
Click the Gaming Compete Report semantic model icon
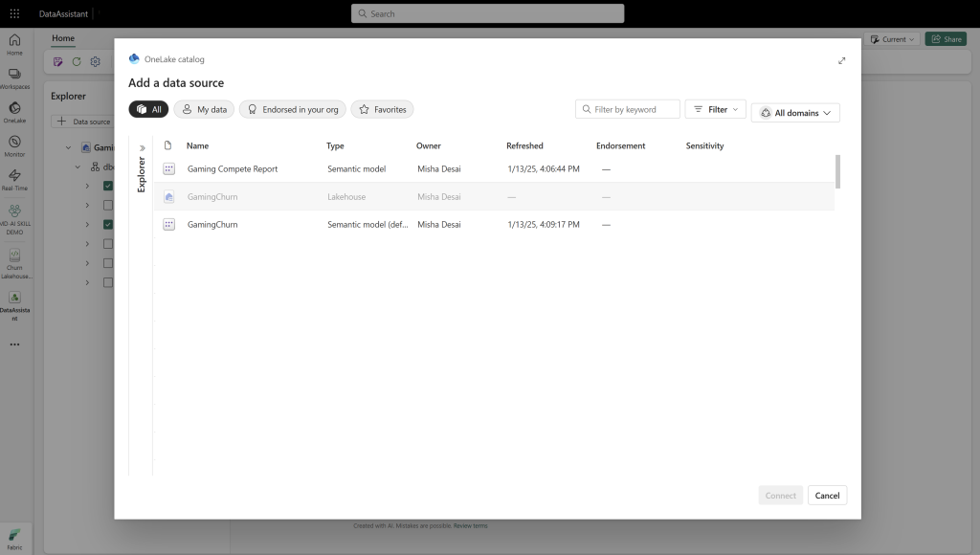[168, 168]
